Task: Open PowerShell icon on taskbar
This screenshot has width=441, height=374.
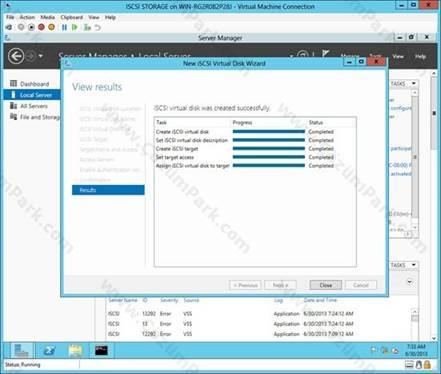Action: point(49,350)
